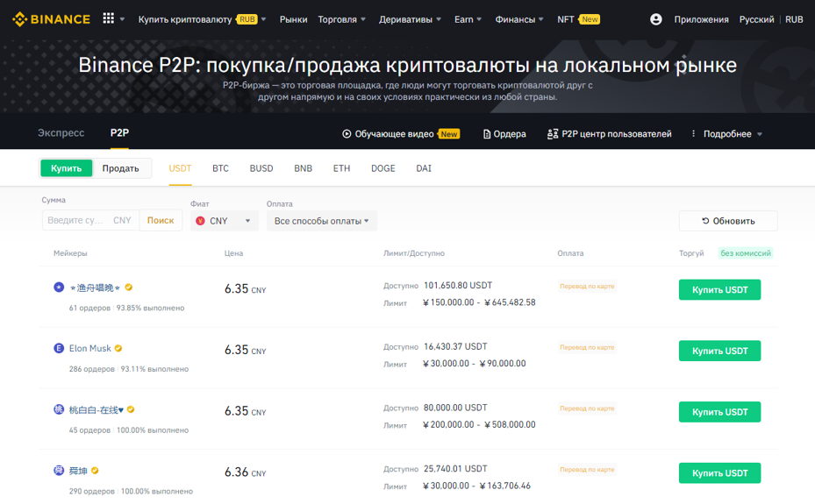Click the red CNY currency icon
815x504 pixels.
click(x=200, y=221)
